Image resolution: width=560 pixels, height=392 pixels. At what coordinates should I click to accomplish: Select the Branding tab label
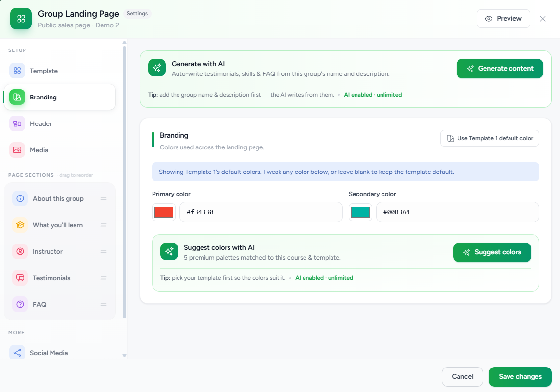point(43,97)
